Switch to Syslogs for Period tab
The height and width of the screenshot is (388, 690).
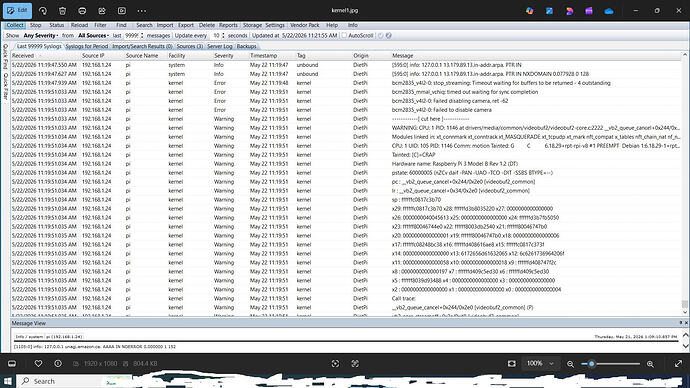(86, 46)
